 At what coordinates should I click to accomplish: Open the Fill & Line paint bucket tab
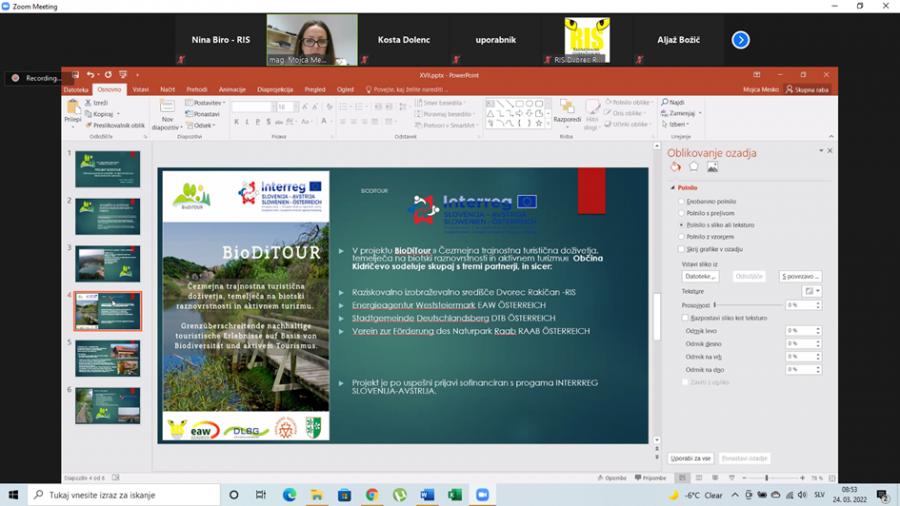click(x=676, y=167)
